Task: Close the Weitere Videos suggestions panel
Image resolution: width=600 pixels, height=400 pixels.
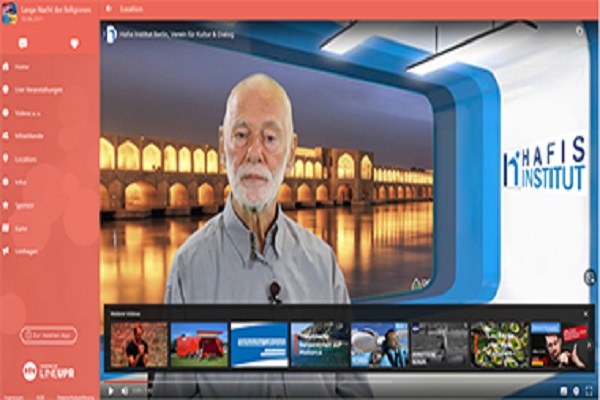Action: coord(586,314)
